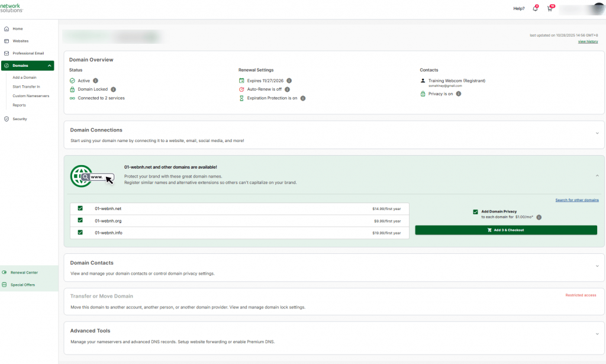Expand the Domain Connections section
606x364 pixels.
[x=597, y=133]
